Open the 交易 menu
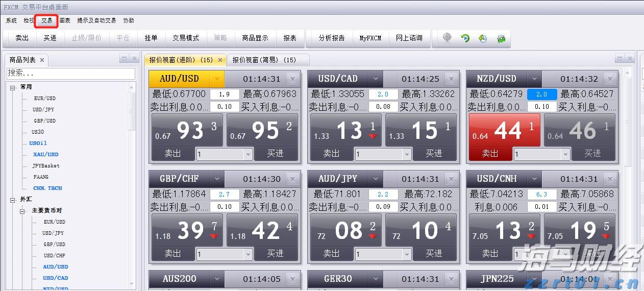Viewport: 644px width, 291px height. (46, 20)
